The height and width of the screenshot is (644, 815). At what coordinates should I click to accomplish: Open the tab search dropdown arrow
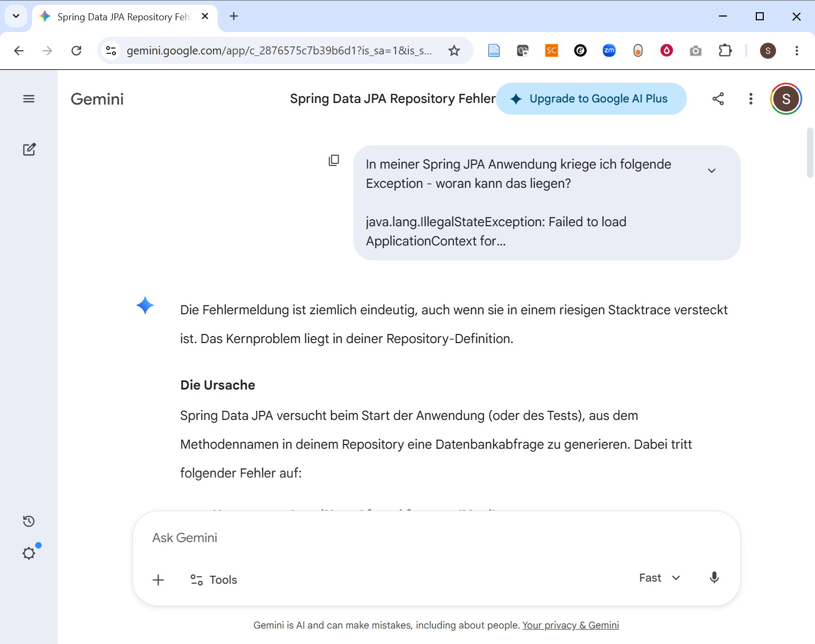coord(16,16)
